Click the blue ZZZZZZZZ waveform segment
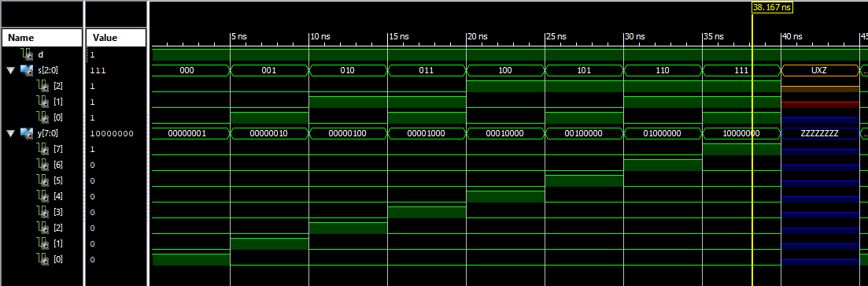This screenshot has width=868, height=286. 820,133
